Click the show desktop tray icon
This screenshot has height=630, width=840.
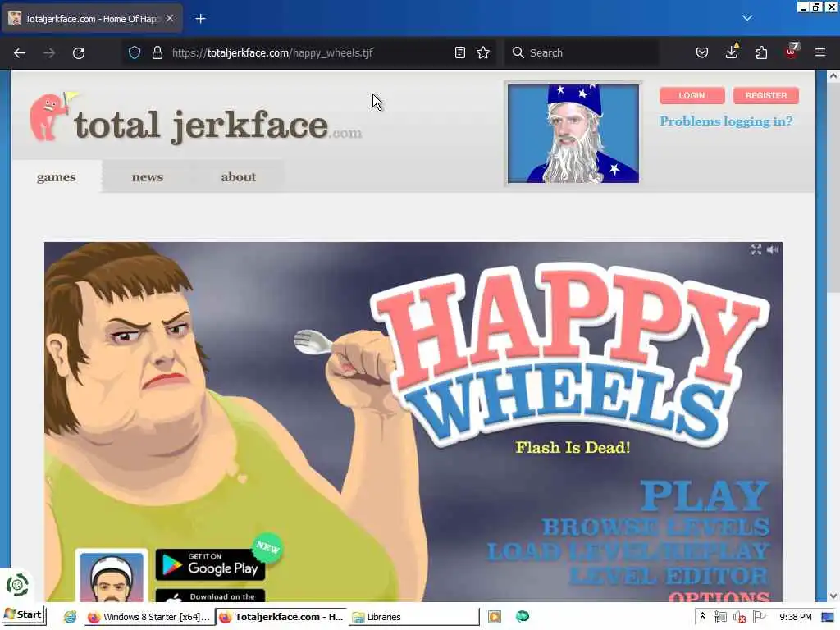coord(828,617)
